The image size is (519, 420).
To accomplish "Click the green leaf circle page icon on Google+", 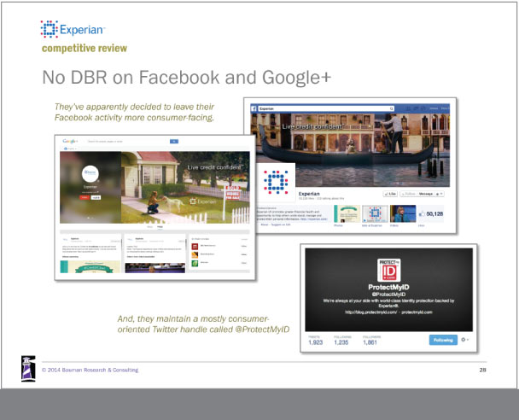I will point(195,263).
